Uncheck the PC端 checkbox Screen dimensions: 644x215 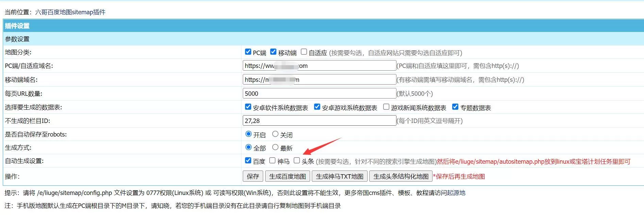(x=248, y=52)
